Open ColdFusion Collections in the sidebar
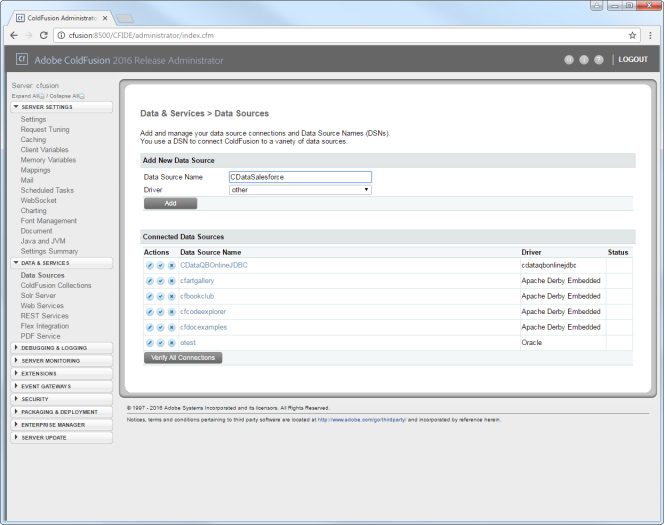 coord(56,285)
